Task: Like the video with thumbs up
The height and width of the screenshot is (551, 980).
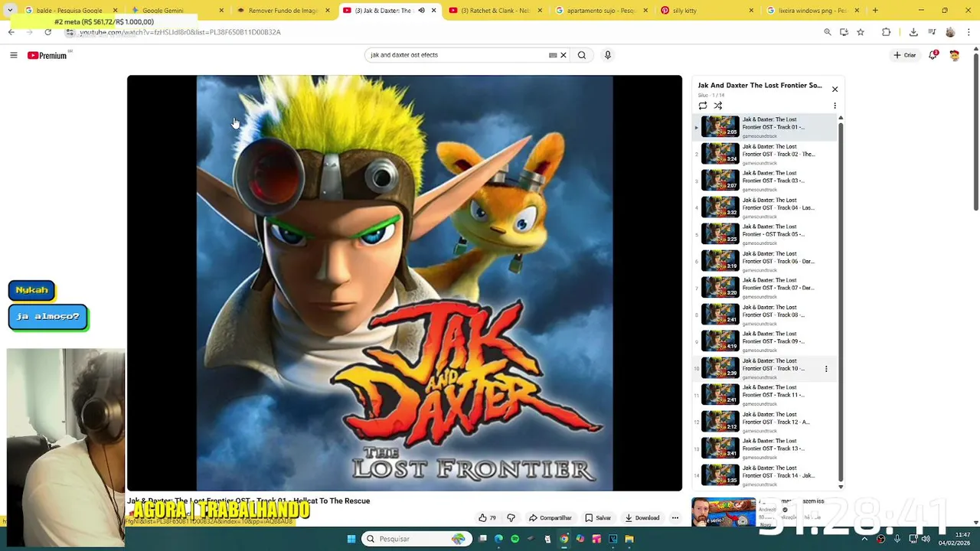Action: [x=487, y=518]
